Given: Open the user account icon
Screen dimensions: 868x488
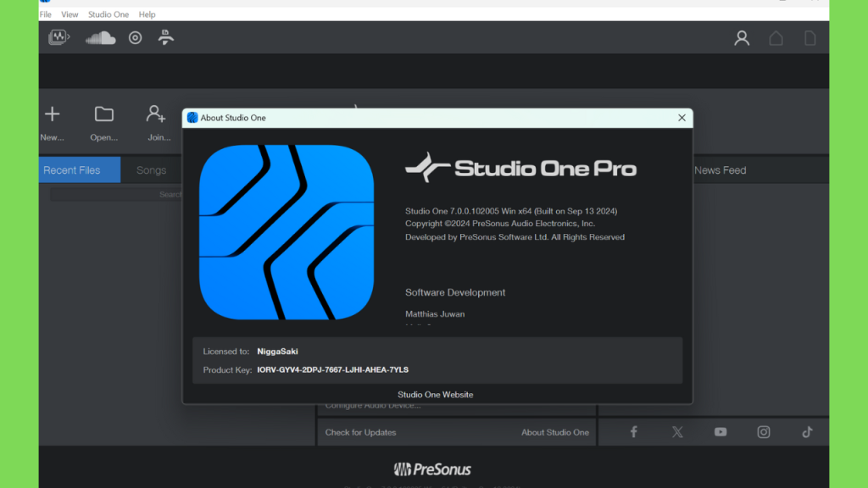Looking at the screenshot, I should tap(742, 37).
